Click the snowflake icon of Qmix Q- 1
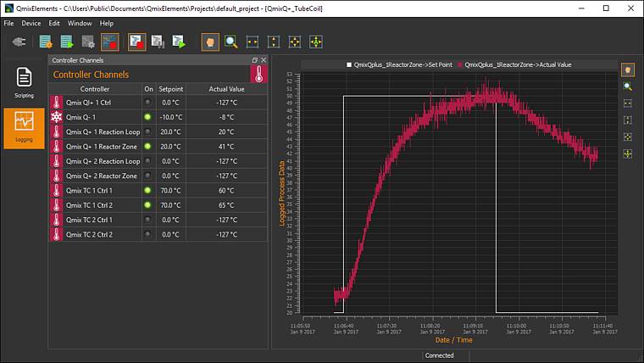Image resolution: width=644 pixels, height=363 pixels. 56,117
